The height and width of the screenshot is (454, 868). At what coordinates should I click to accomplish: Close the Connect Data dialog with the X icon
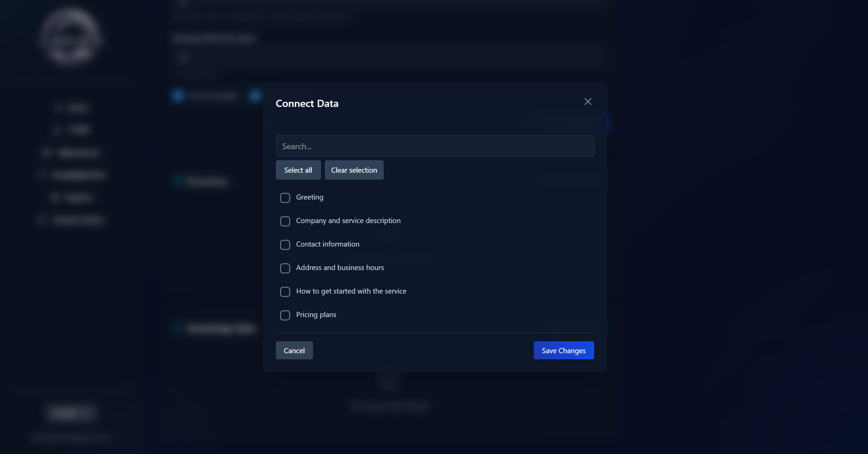pos(588,102)
